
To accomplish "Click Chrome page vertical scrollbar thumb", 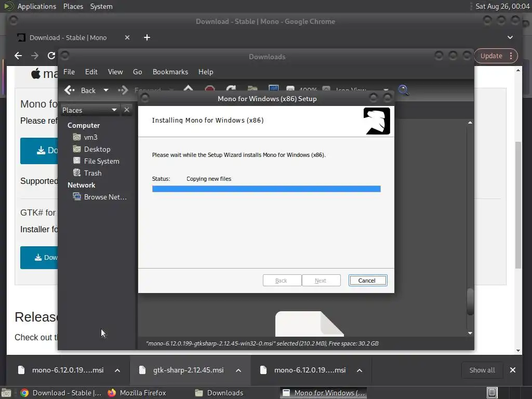I will pyautogui.click(x=518, y=205).
